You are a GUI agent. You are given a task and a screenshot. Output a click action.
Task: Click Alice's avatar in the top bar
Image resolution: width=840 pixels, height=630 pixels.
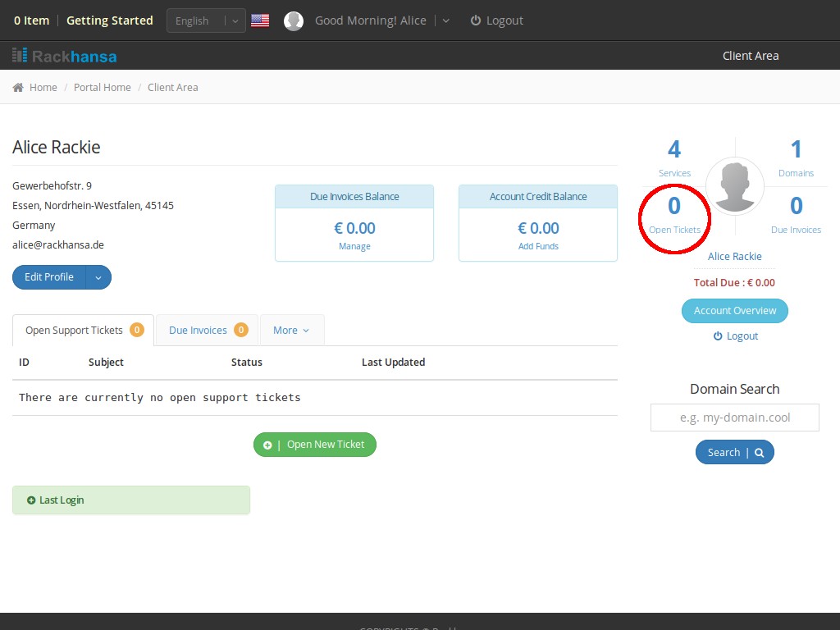tap(294, 21)
